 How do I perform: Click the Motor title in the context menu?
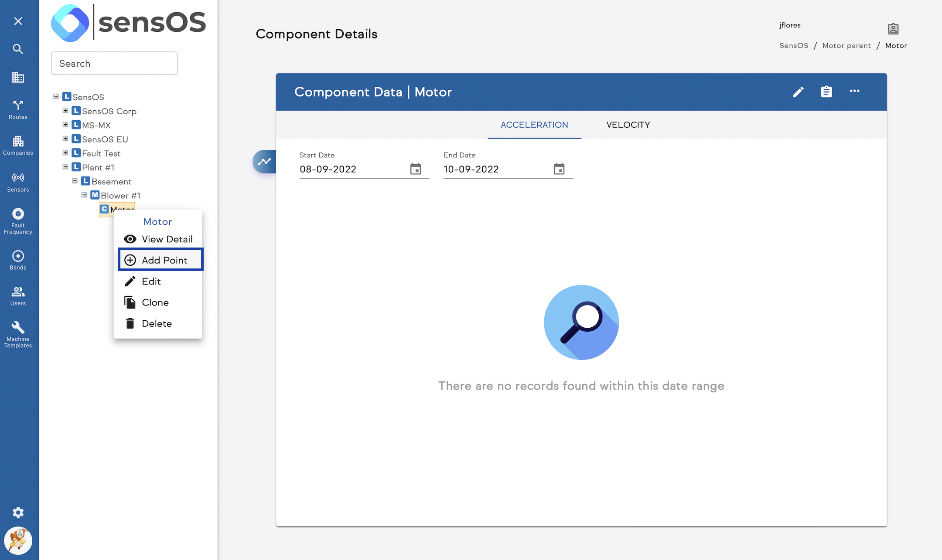[158, 221]
